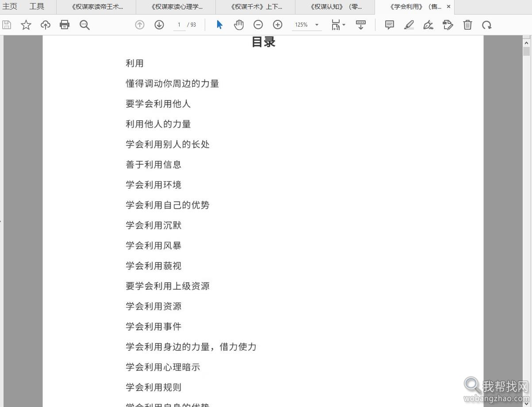The image size is (532, 407).
Task: Click the 目录 heading
Action: point(264,42)
